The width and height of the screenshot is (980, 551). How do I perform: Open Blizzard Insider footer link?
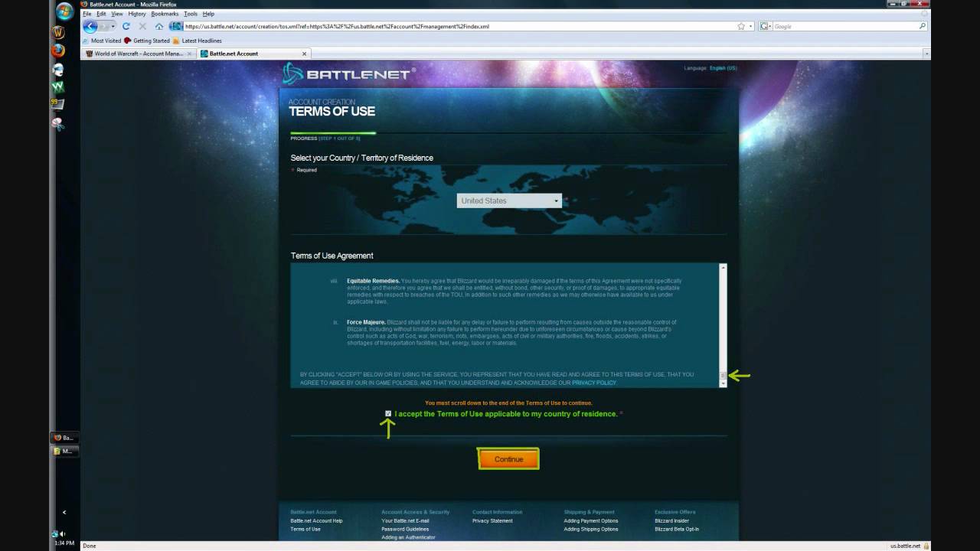pos(671,520)
